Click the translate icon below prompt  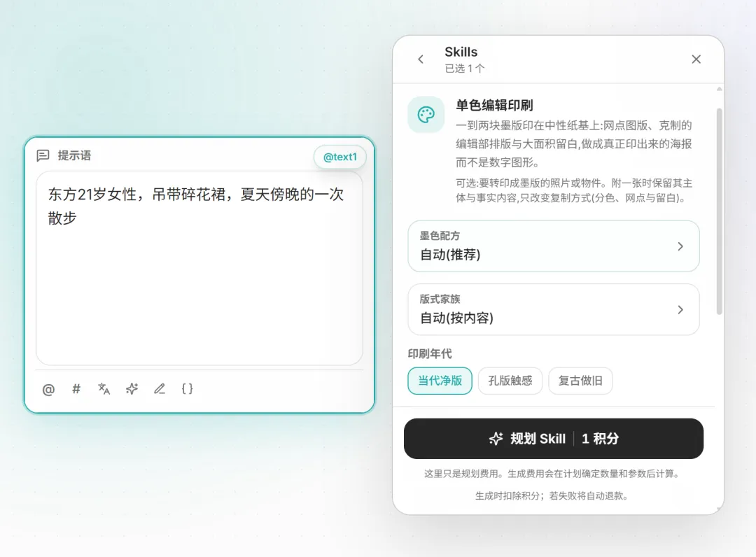pyautogui.click(x=104, y=388)
